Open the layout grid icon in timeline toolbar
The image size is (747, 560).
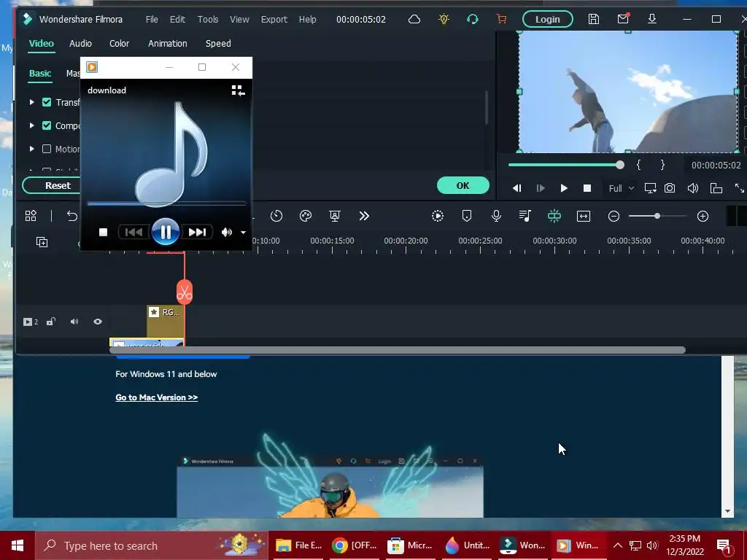click(x=31, y=216)
